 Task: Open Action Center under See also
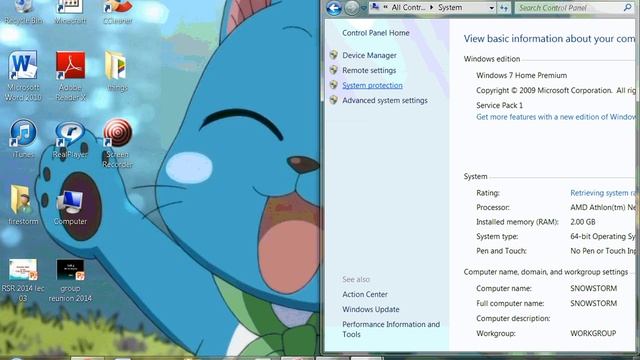pos(365,294)
